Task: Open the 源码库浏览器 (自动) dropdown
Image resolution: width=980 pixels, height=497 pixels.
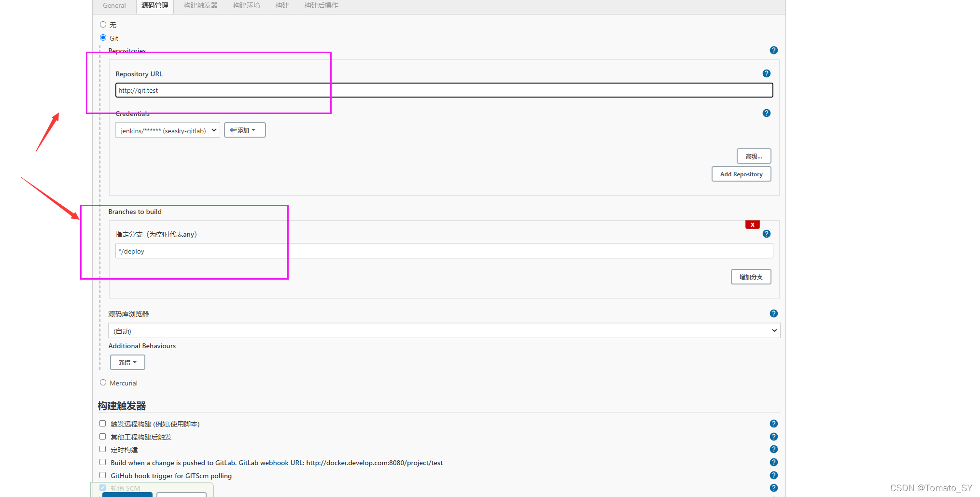Action: click(x=444, y=331)
